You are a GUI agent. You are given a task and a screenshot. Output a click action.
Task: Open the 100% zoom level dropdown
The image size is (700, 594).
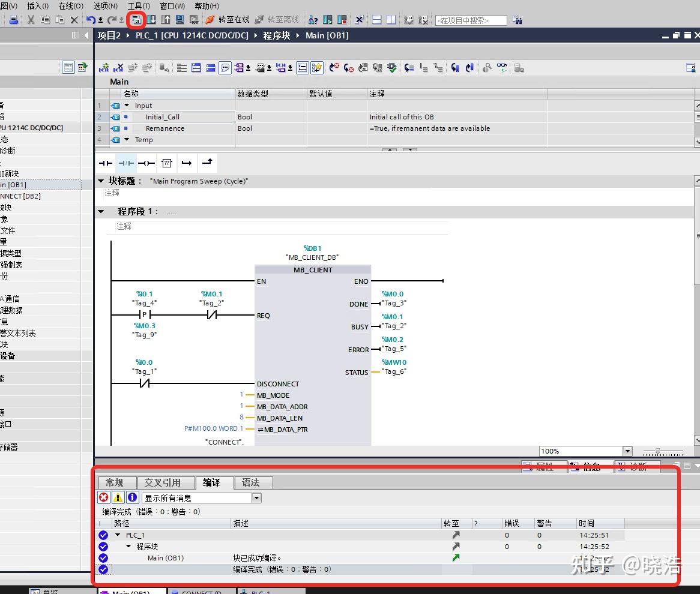628,451
